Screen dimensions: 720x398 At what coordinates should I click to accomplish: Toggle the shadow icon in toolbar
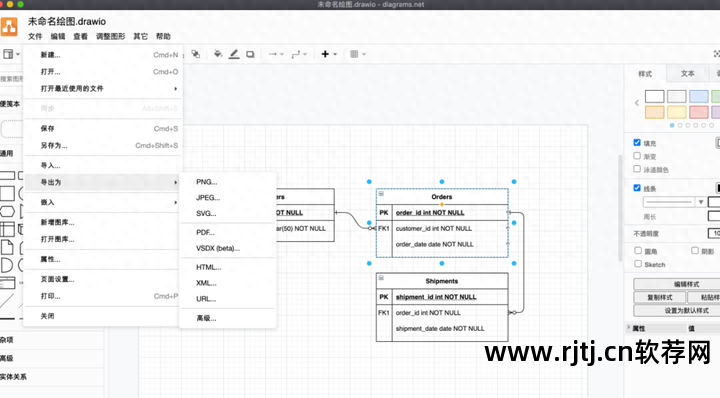[250, 54]
